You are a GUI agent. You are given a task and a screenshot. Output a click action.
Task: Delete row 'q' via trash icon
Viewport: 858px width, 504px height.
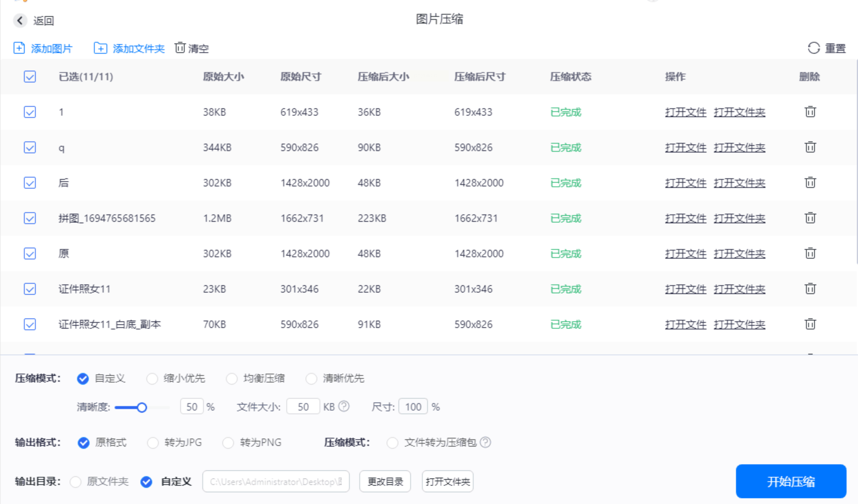810,147
